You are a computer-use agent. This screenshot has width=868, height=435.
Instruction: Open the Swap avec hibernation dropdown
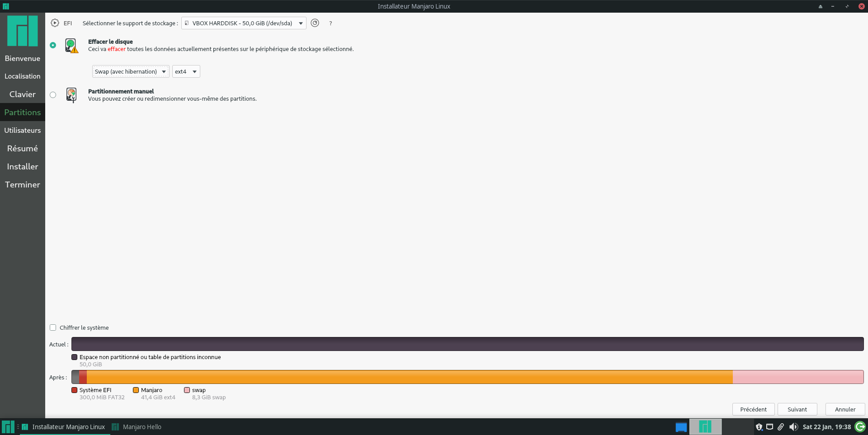(x=130, y=71)
